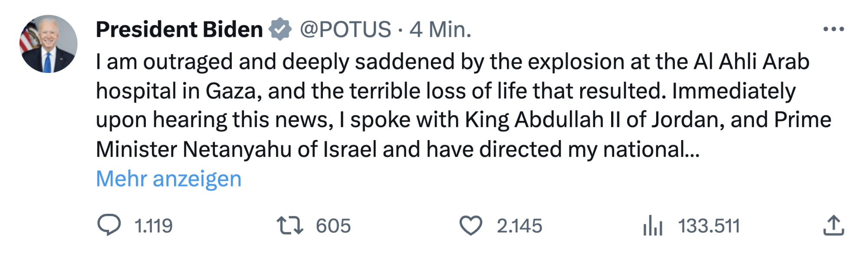Open President Biden's profile picture
The height and width of the screenshot is (255, 868).
49,44
